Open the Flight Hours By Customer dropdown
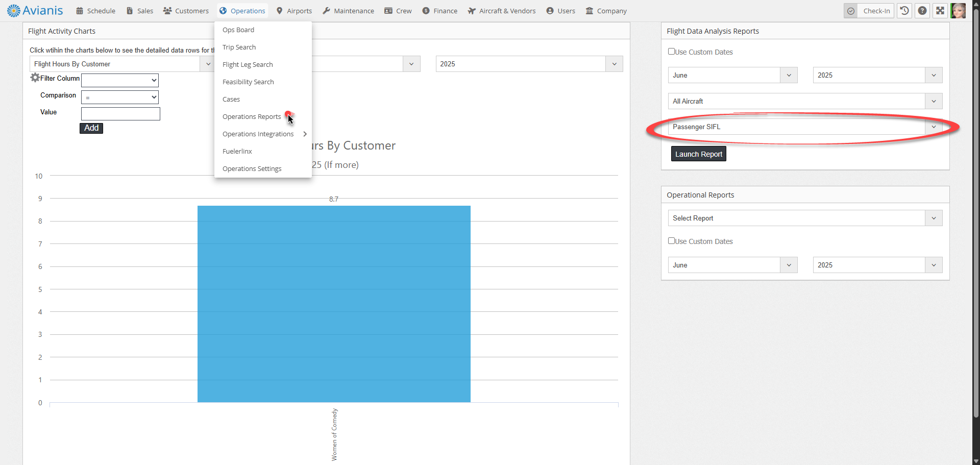 (121, 64)
